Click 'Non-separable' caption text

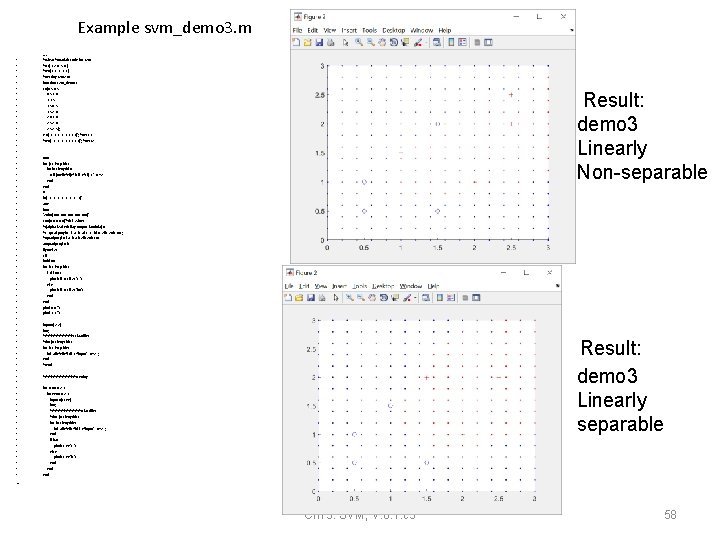click(x=642, y=172)
